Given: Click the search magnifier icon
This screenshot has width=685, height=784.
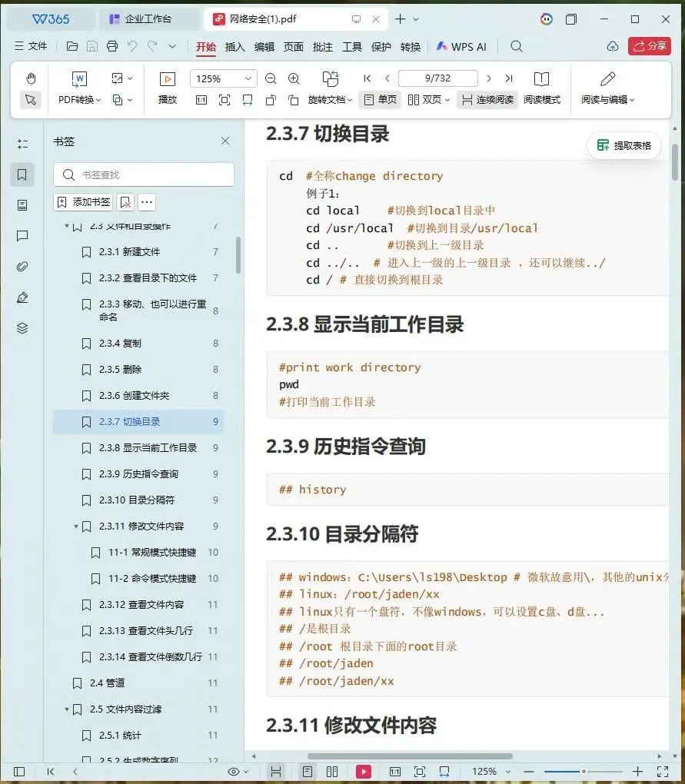Looking at the screenshot, I should [x=517, y=46].
